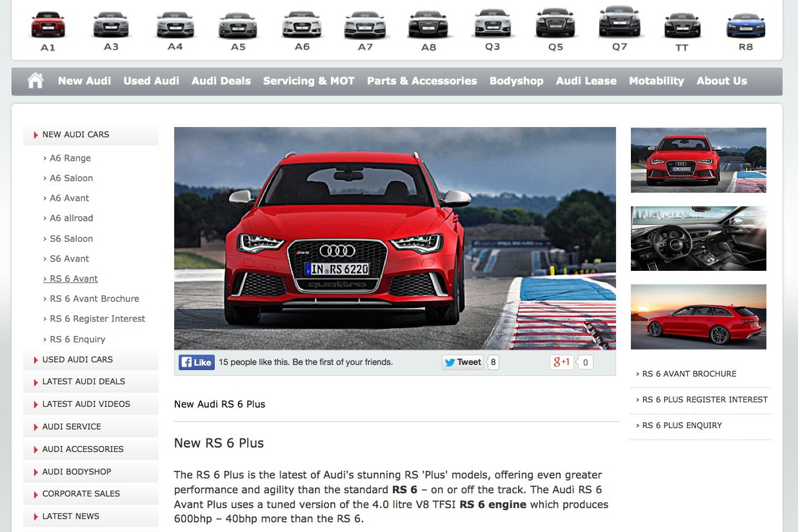The width and height of the screenshot is (798, 532).
Task: View the RS 6 sunset side-view thumbnail
Action: pos(699,317)
